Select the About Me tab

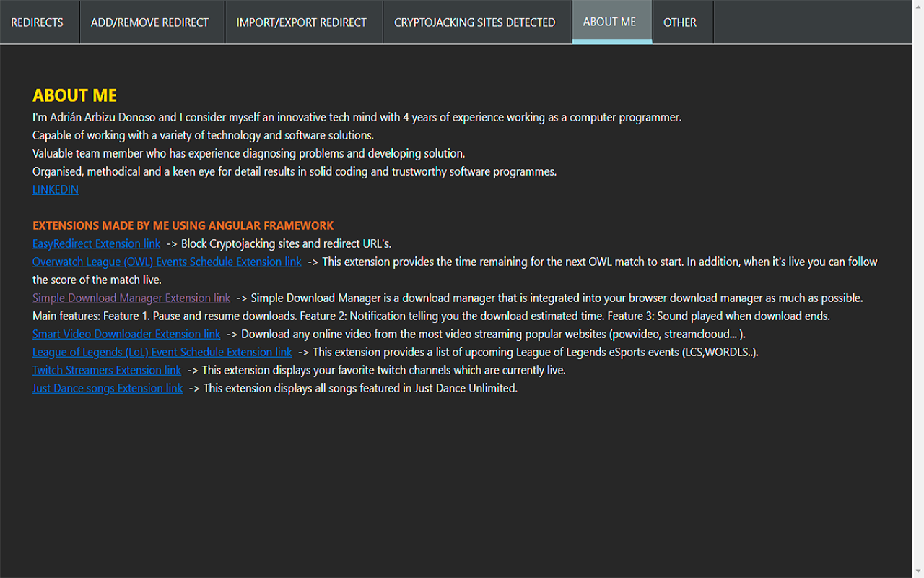[609, 22]
